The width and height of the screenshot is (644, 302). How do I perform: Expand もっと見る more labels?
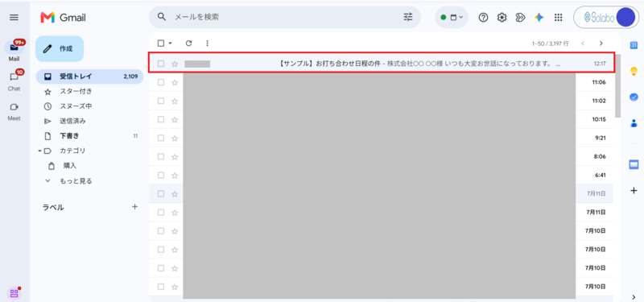click(x=76, y=180)
